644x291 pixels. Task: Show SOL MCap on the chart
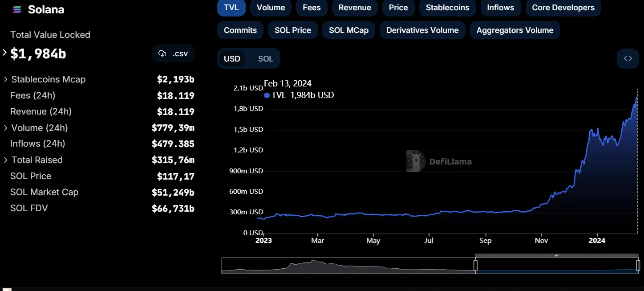[x=348, y=30]
